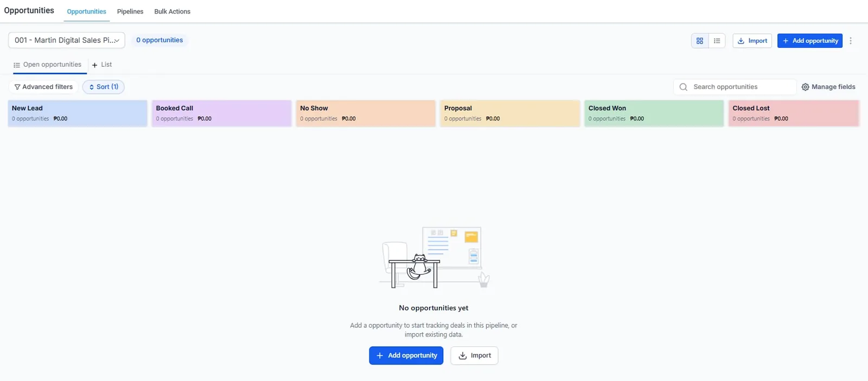Click the 'No opportunities yet' heading
Viewport: 868px width, 381px height.
pos(433,308)
